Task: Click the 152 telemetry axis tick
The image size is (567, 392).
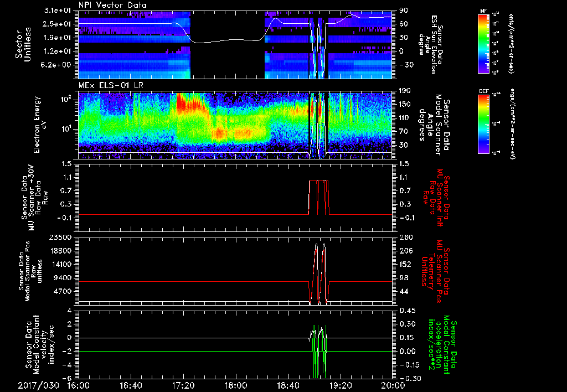Action: click(405, 264)
